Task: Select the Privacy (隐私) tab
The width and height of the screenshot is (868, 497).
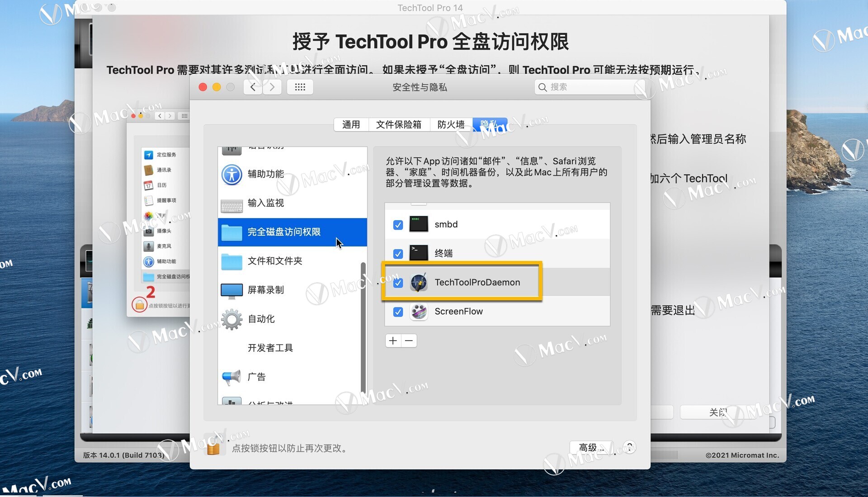Action: [490, 124]
